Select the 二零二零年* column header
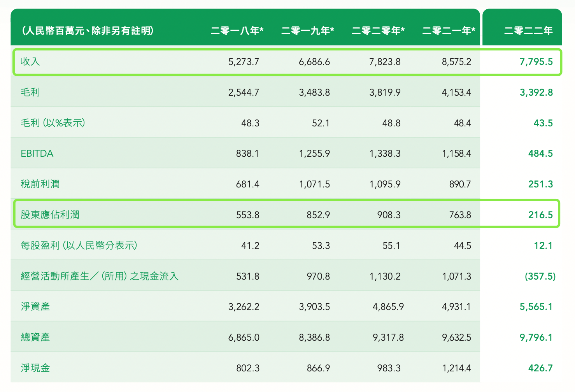The image size is (575, 392). 378,31
